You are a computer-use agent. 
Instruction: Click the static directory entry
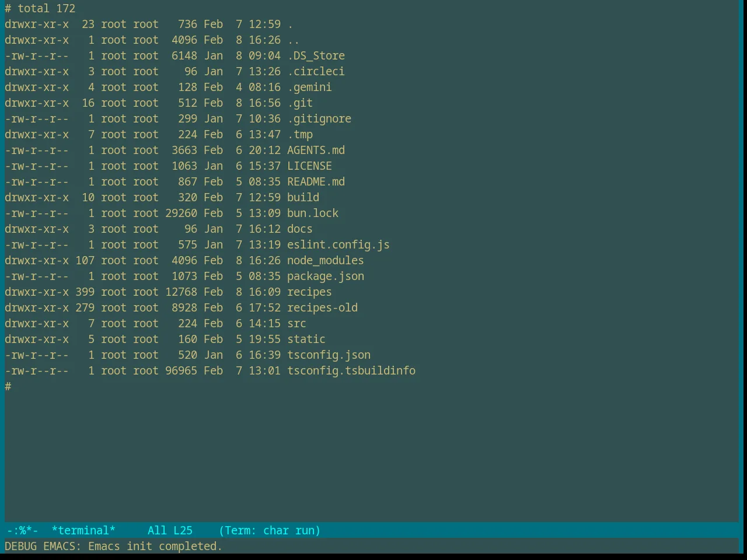point(306,339)
